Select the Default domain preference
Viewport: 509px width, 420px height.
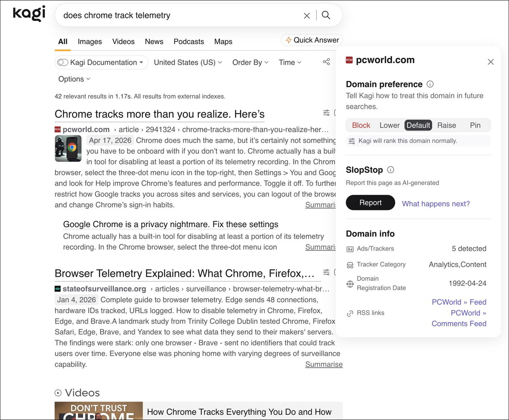point(418,125)
